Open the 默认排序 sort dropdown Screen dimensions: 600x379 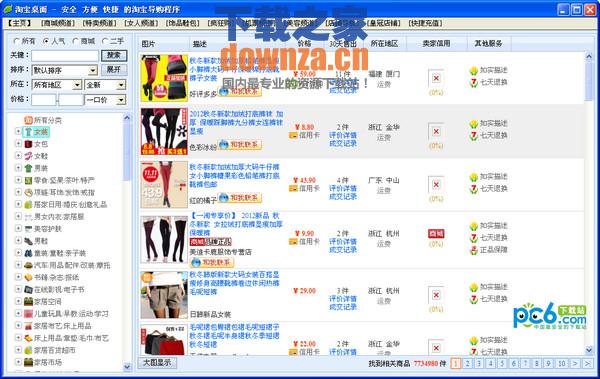pos(65,70)
